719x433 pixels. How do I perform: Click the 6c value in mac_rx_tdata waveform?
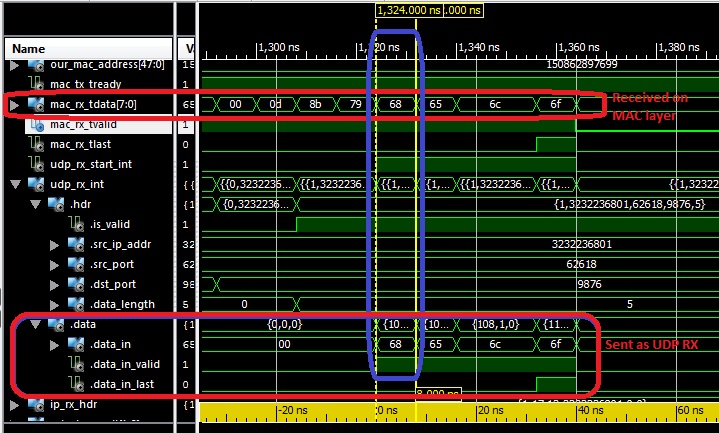pyautogui.click(x=500, y=103)
